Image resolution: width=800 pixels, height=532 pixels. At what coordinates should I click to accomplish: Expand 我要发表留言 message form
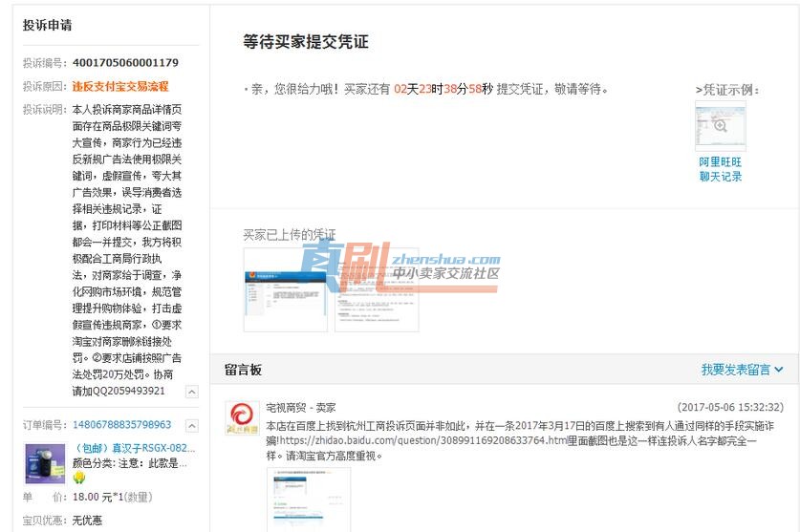tap(742, 370)
